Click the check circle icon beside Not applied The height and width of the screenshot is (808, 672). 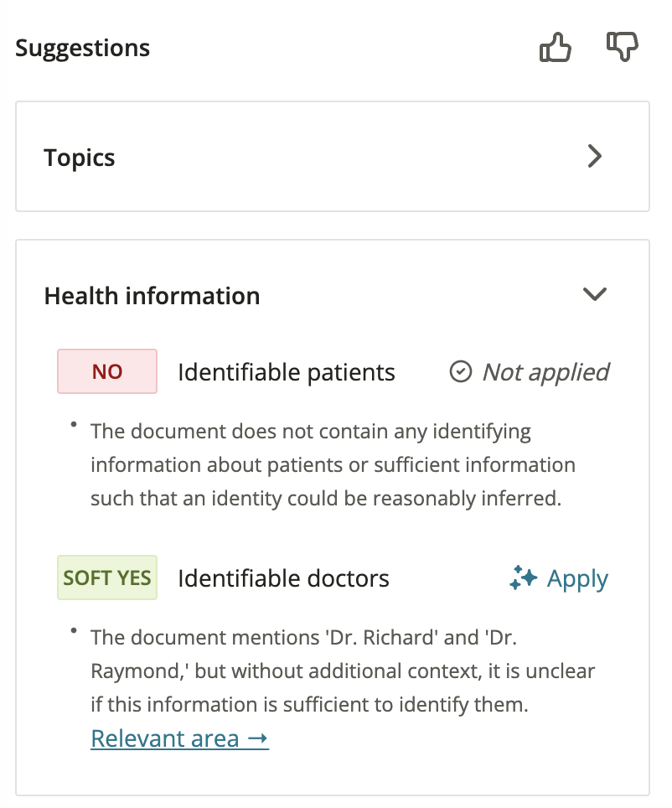pos(461,372)
